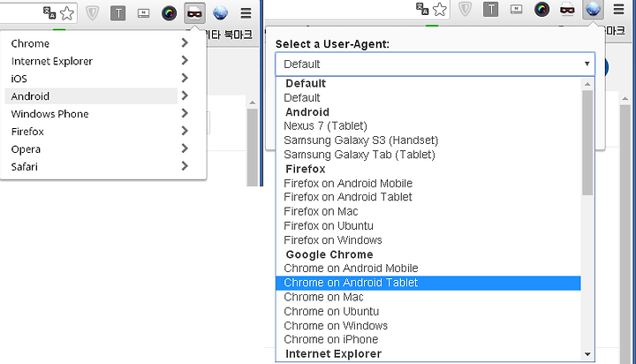Select Samsung Galaxy Tab (Tablet) option
Image resolution: width=636 pixels, height=364 pixels.
pyautogui.click(x=428, y=155)
